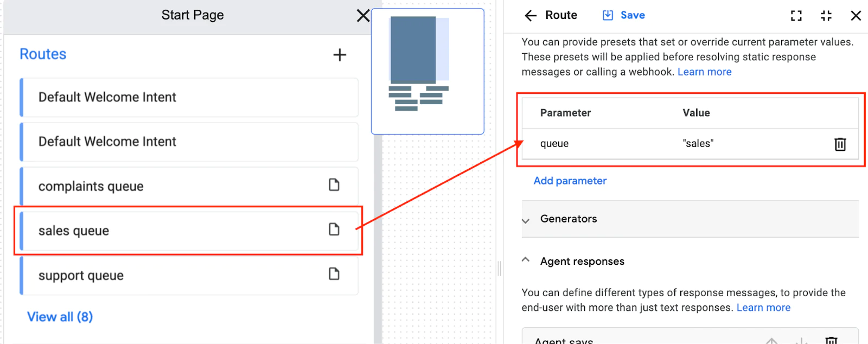Image resolution: width=868 pixels, height=344 pixels.
Task: Add a new route with plus icon
Action: (x=340, y=55)
